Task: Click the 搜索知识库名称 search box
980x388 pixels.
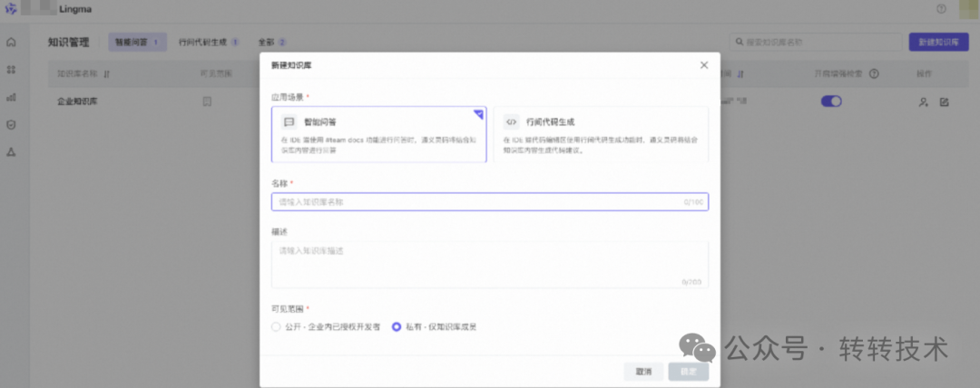Action: 816,43
